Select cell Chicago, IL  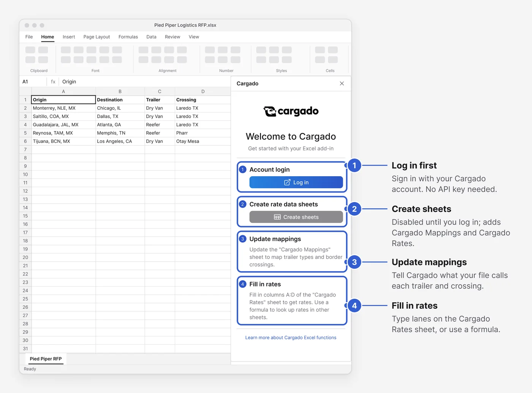point(120,108)
